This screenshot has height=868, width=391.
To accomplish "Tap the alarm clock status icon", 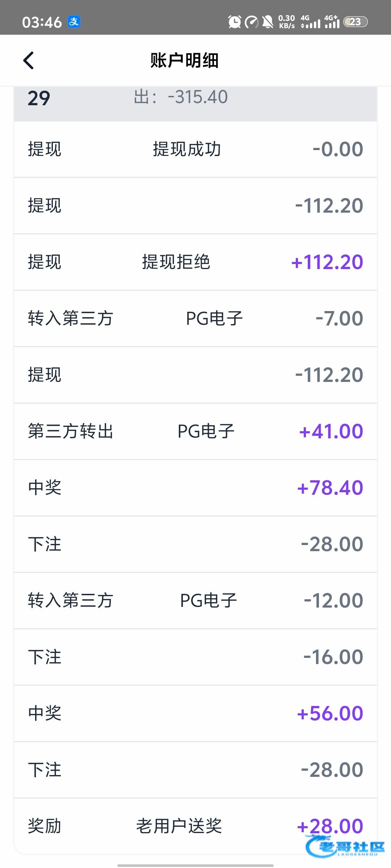I will [x=235, y=22].
